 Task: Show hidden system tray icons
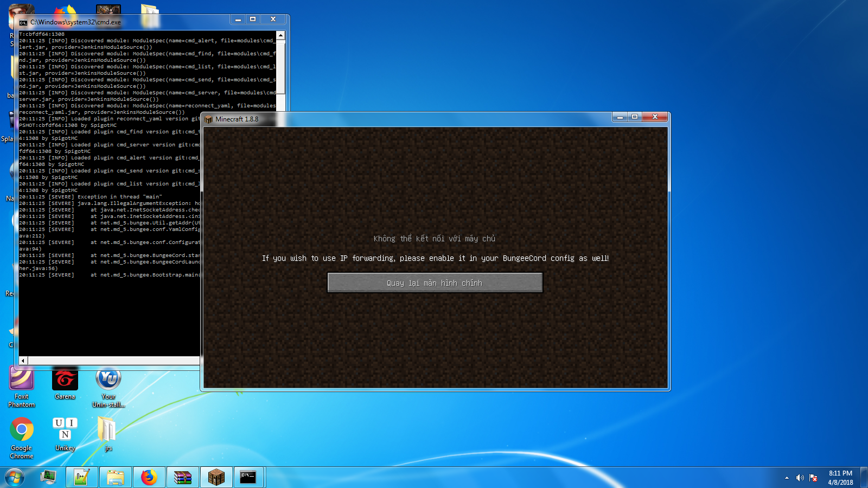tap(787, 478)
